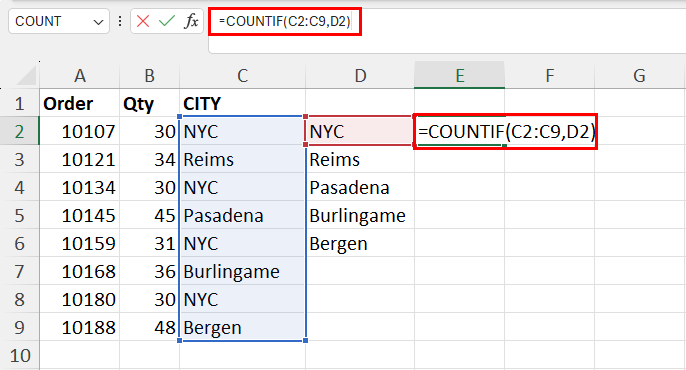The image size is (686, 370).
Task: Click cell D2 containing NYC
Action: [360, 131]
